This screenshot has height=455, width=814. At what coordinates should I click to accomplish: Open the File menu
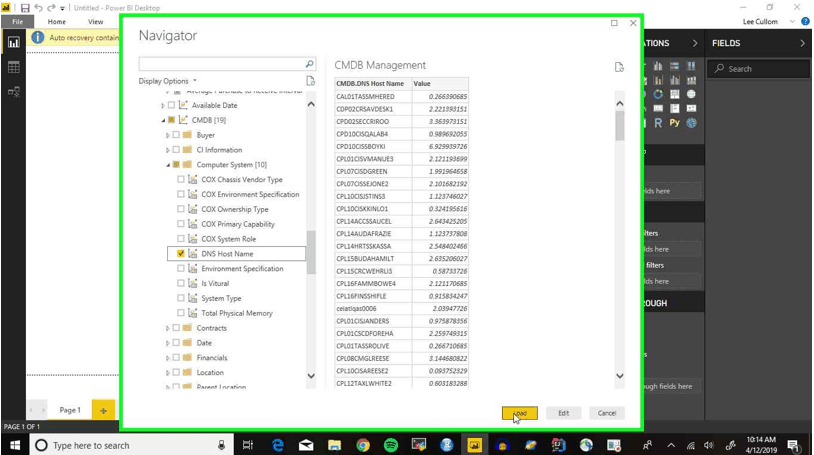pyautogui.click(x=18, y=22)
